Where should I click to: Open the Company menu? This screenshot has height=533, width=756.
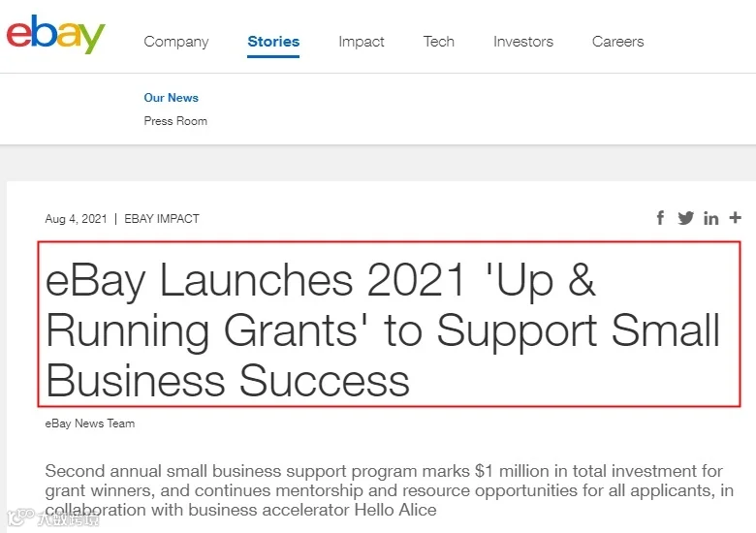(176, 42)
